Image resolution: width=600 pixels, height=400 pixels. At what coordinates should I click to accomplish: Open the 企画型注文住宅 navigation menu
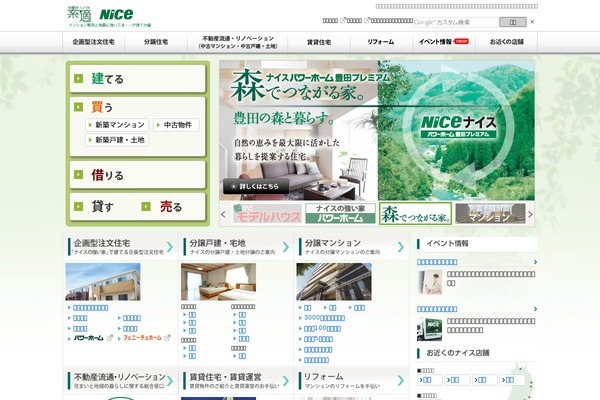pos(93,42)
